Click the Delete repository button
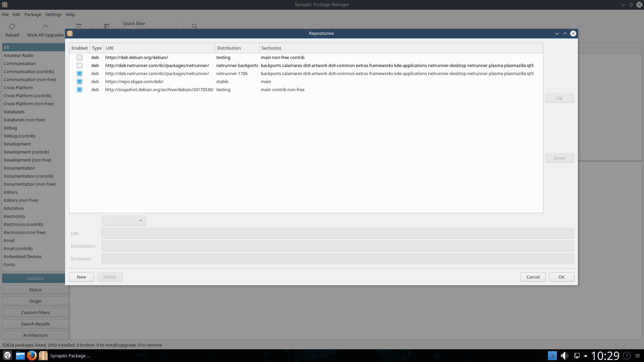Viewport: 644px width, 362px height. tap(110, 277)
